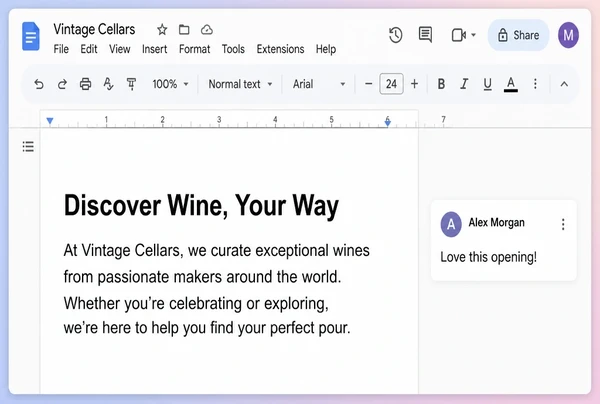600x404 pixels.
Task: Click text 'from passionate makers around the world.'
Action: click(x=202, y=277)
